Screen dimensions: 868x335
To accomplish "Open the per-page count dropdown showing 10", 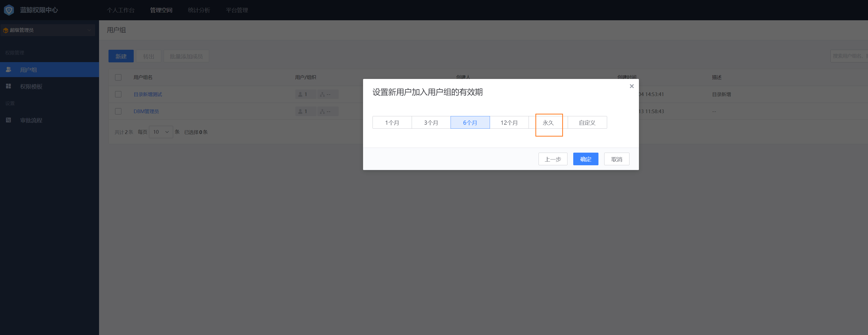I will pos(161,132).
